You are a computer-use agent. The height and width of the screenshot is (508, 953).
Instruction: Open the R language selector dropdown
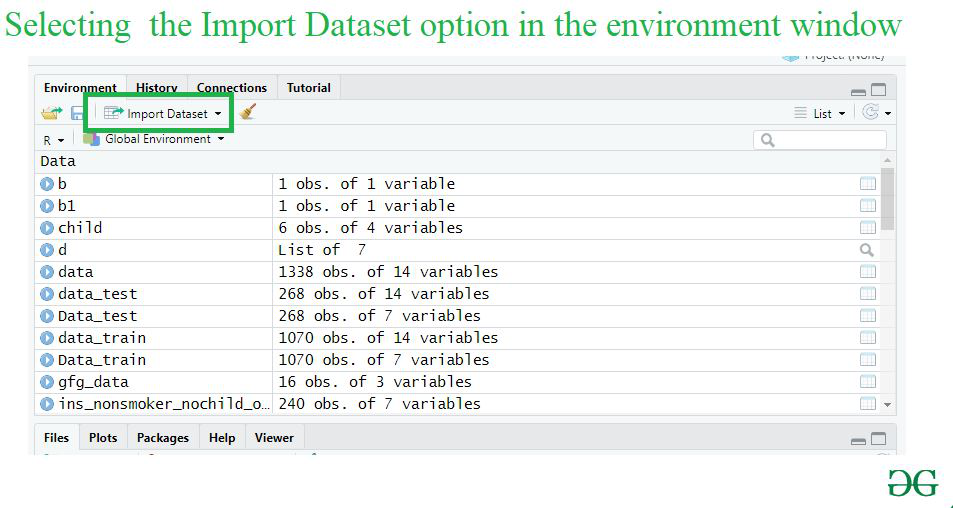point(53,140)
